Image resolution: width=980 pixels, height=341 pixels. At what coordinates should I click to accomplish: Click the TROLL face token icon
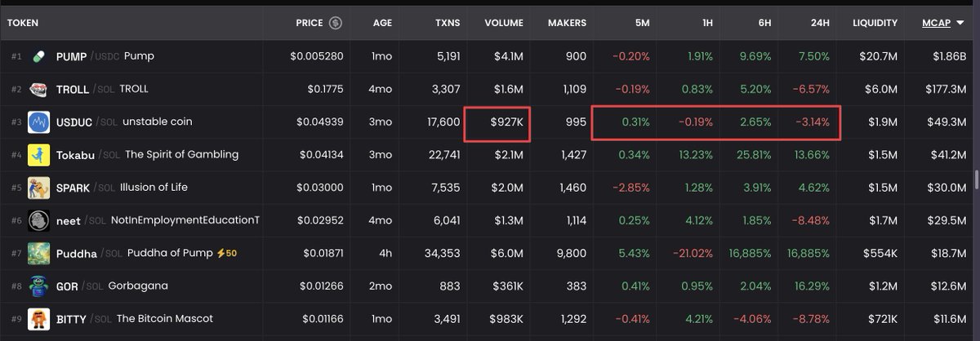coord(38,89)
